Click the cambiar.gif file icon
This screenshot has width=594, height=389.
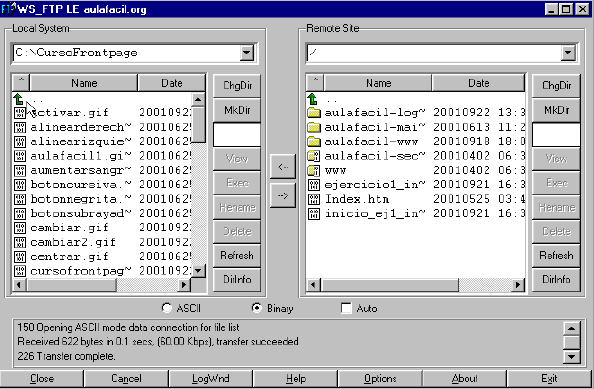point(20,228)
